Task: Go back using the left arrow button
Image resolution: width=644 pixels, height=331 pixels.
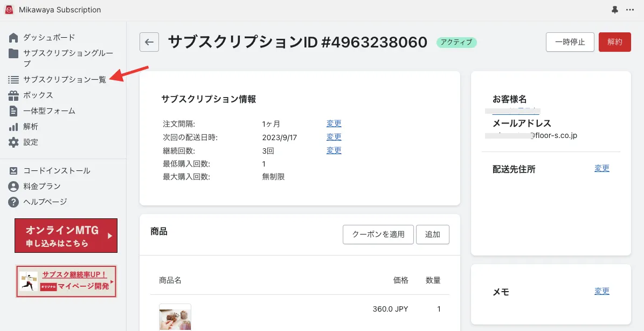Action: [149, 42]
